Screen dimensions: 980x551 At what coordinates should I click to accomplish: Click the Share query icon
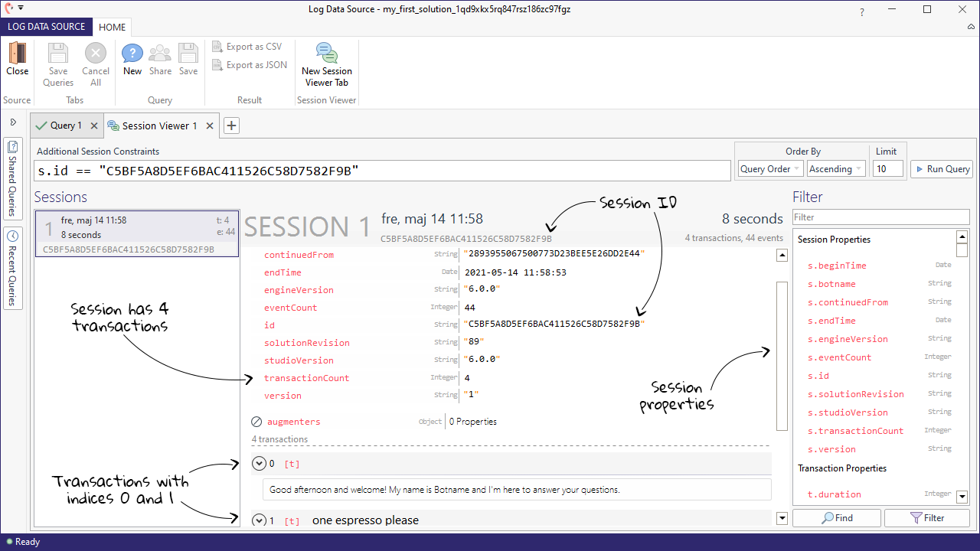160,53
